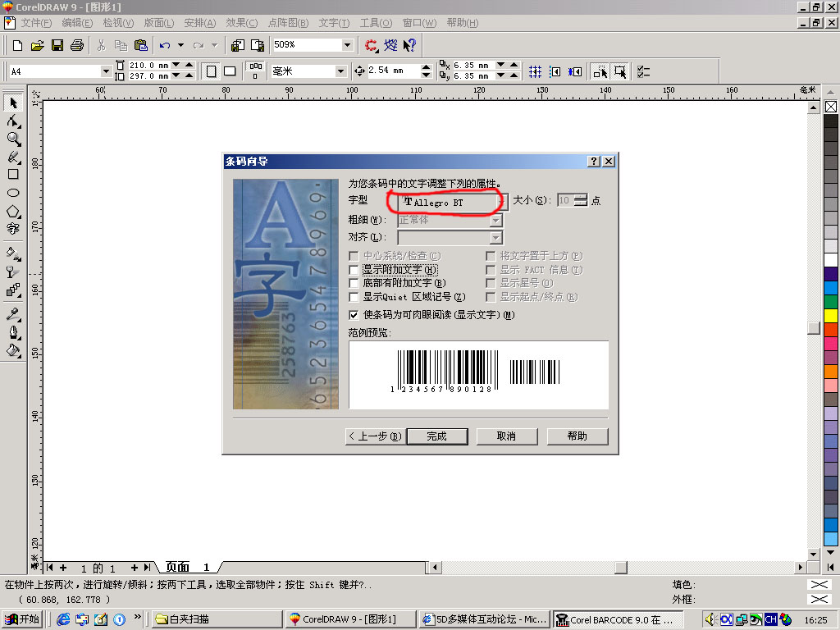Set portrait page orientation
The width and height of the screenshot is (840, 630).
tap(212, 71)
